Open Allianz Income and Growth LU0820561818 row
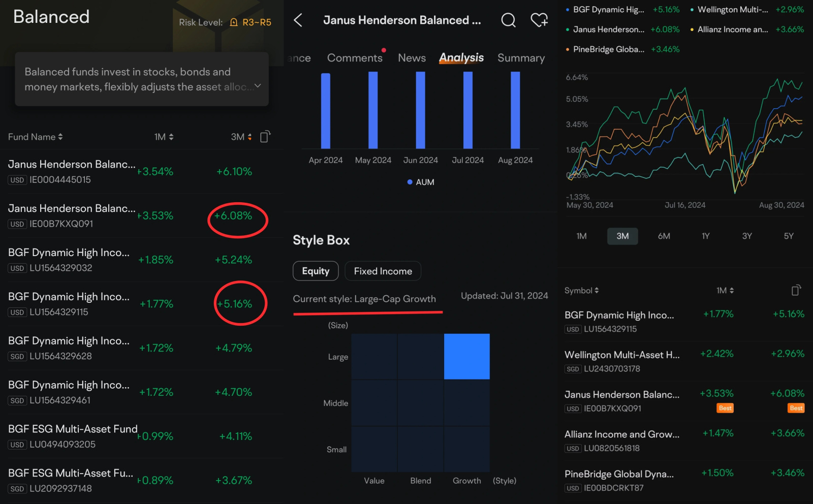This screenshot has width=813, height=504. pos(684,440)
